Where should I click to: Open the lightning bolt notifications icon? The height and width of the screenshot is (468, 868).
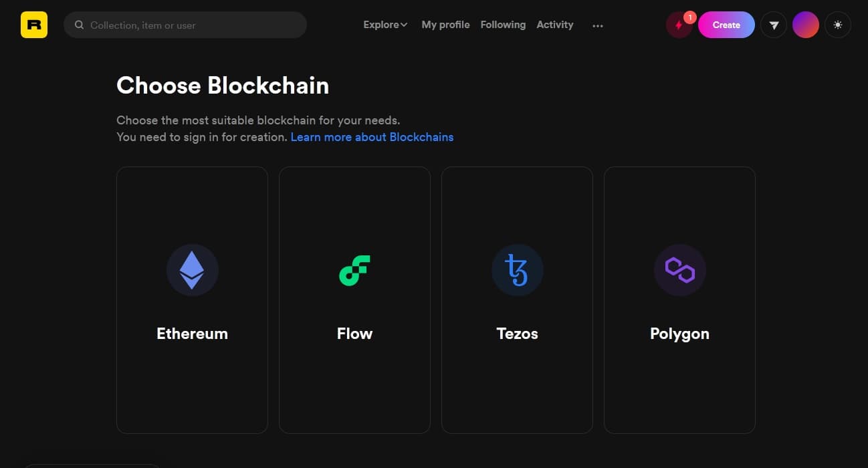click(x=679, y=25)
